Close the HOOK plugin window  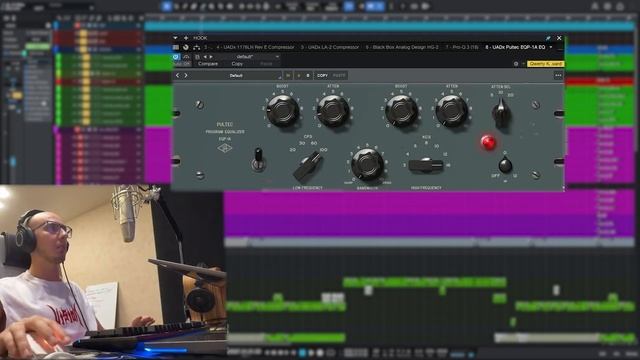coord(559,38)
